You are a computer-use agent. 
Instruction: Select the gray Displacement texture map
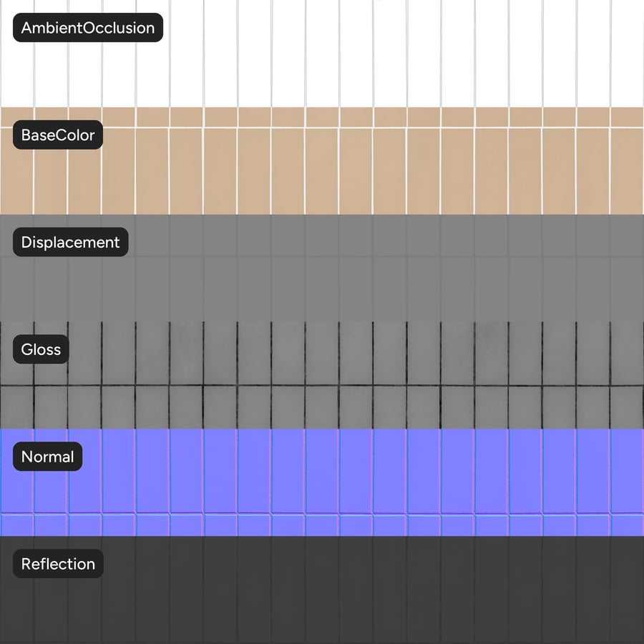tap(322, 268)
